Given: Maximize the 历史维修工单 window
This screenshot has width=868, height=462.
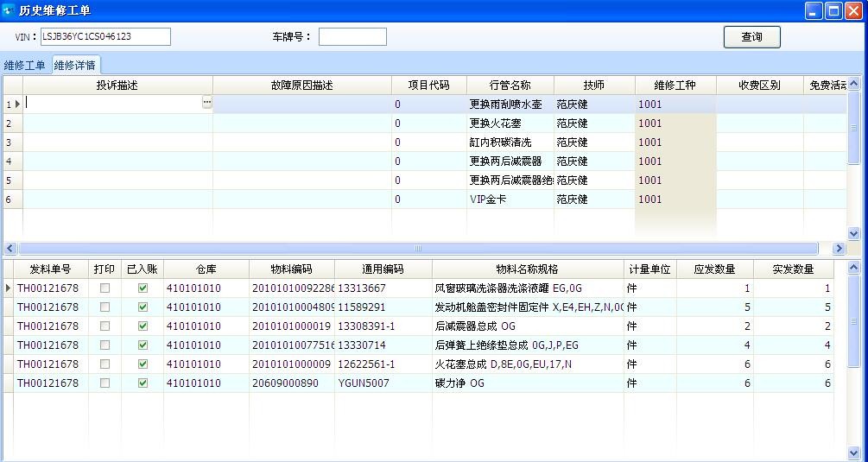Looking at the screenshot, I should coord(833,10).
